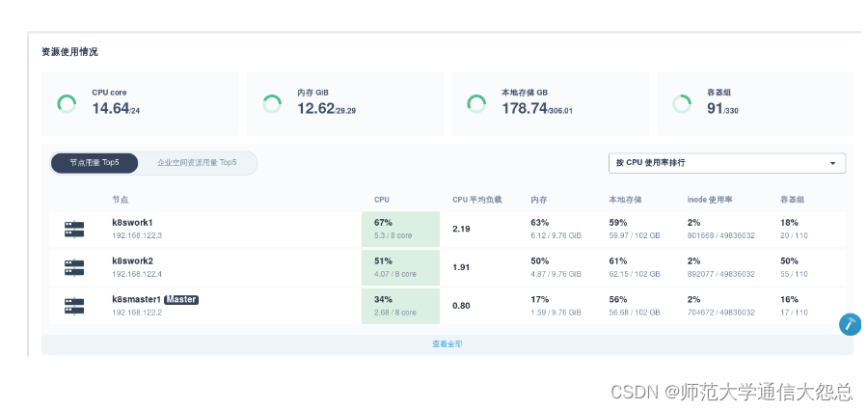868x410 pixels.
Task: Click the sort dropdown arrow
Action: pos(832,163)
